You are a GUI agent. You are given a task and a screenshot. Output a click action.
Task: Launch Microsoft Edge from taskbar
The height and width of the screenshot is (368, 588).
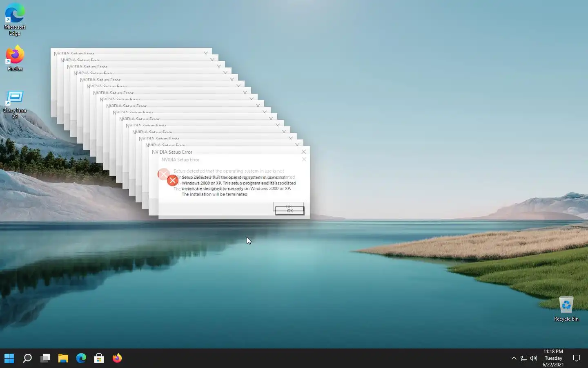[x=81, y=358]
